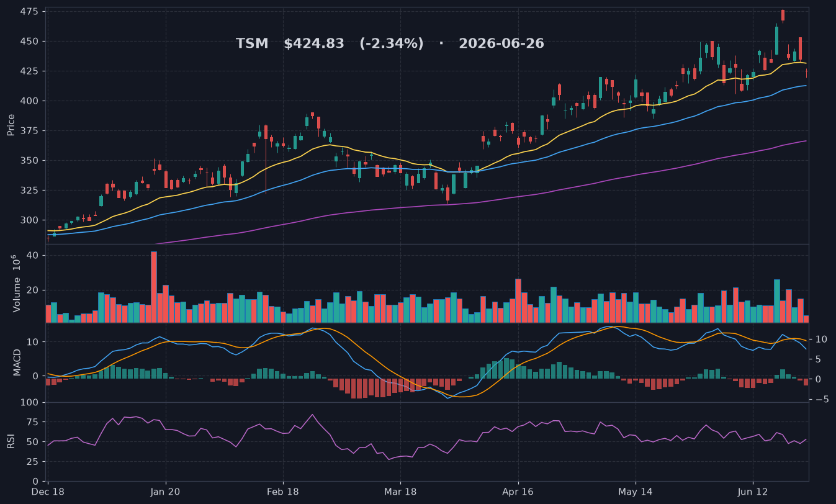Click the Mar 18 date tick label

pyautogui.click(x=400, y=492)
